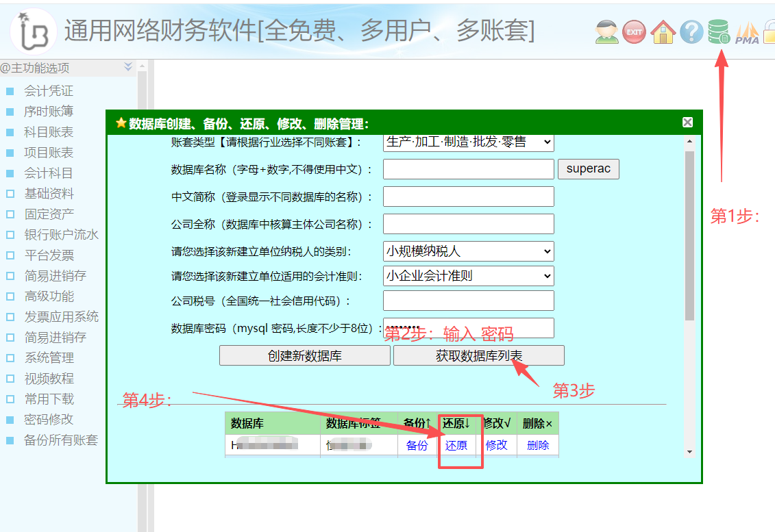Expand 系统管理 in sidebar menu
The image size is (775, 532).
[x=49, y=358]
